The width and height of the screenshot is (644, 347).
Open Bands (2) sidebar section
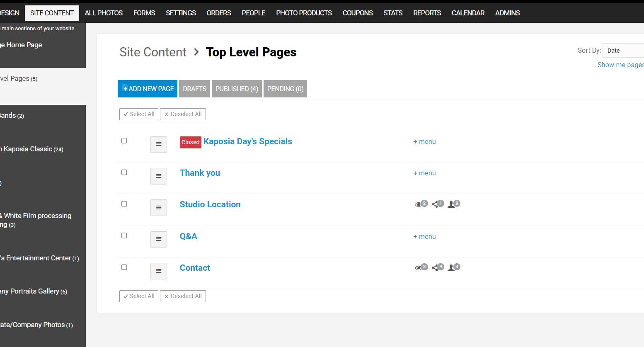pos(12,115)
